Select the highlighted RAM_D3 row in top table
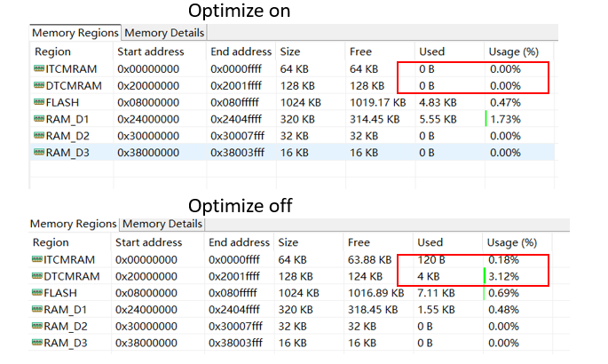This screenshot has height=364, width=608. [x=293, y=153]
